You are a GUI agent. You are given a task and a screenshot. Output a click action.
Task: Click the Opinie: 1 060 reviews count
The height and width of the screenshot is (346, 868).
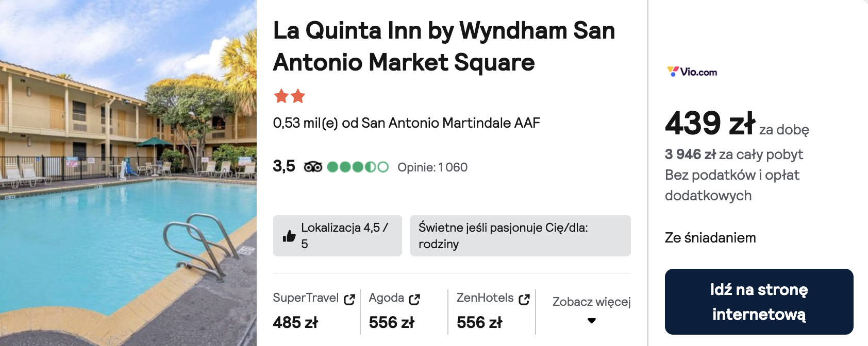coord(432,167)
